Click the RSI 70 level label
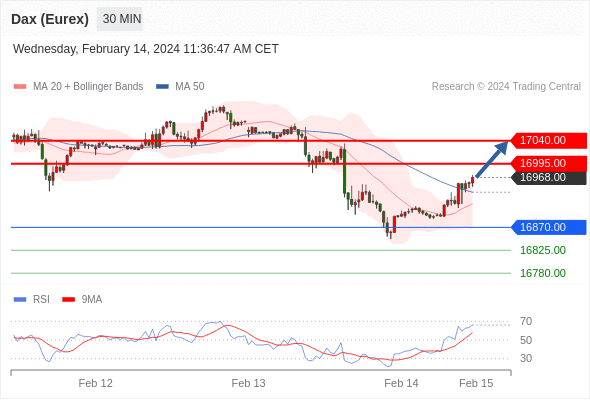The height and width of the screenshot is (400, 590). pyautogui.click(x=526, y=321)
